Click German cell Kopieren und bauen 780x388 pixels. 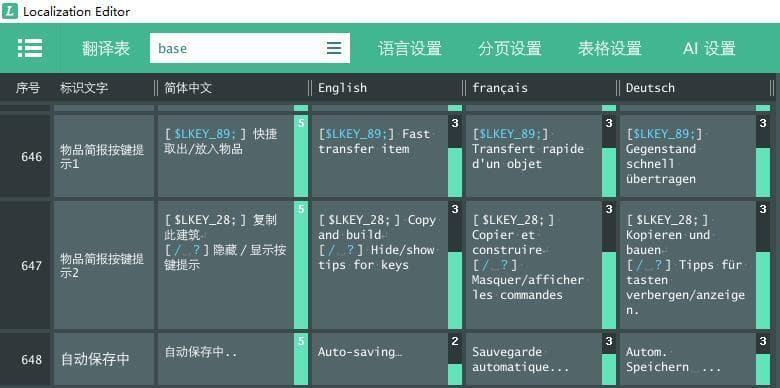[688, 265]
